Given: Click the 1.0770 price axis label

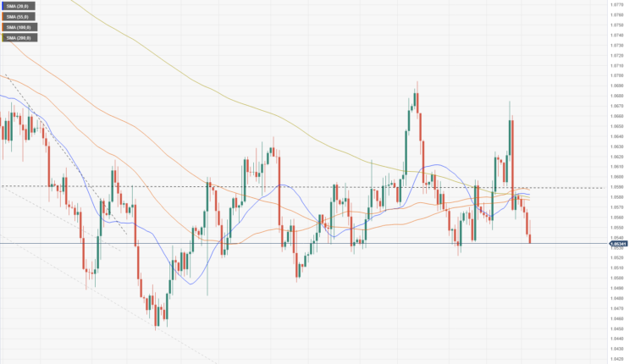Looking at the screenshot, I should 618,5.
